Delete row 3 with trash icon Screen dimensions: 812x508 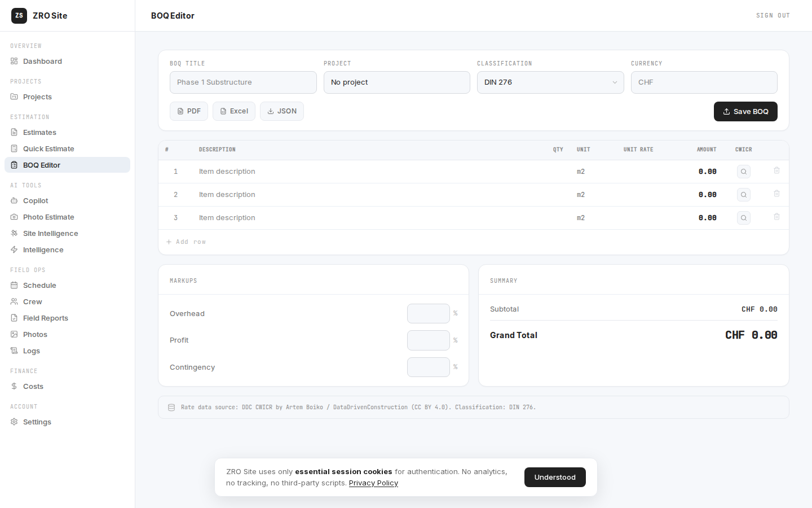[x=776, y=217]
